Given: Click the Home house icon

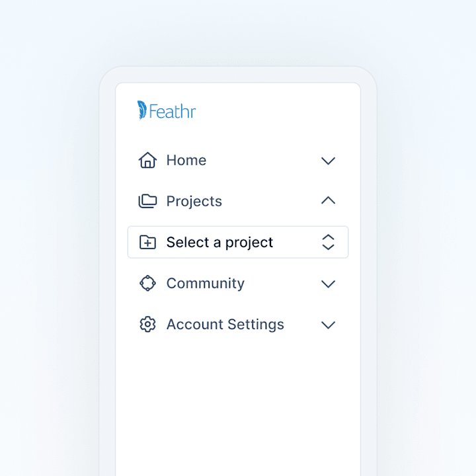Looking at the screenshot, I should (x=147, y=160).
